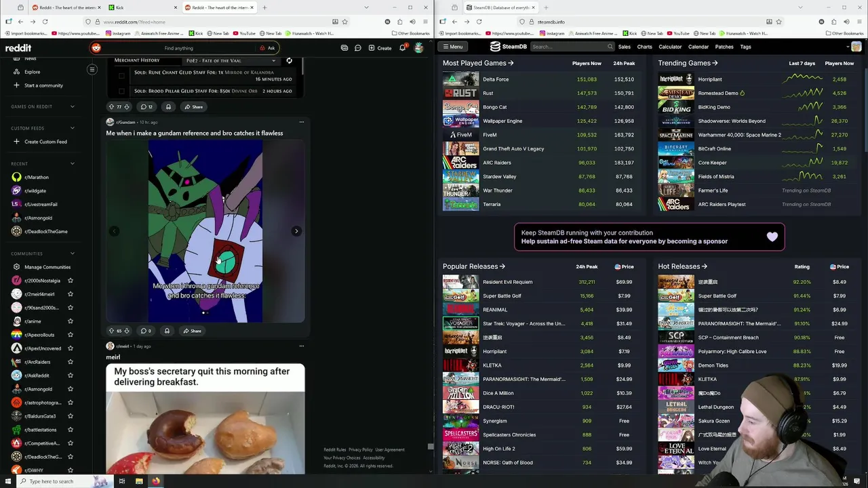Open comments on the Gundam post
This screenshot has width=868, height=488.
145,331
